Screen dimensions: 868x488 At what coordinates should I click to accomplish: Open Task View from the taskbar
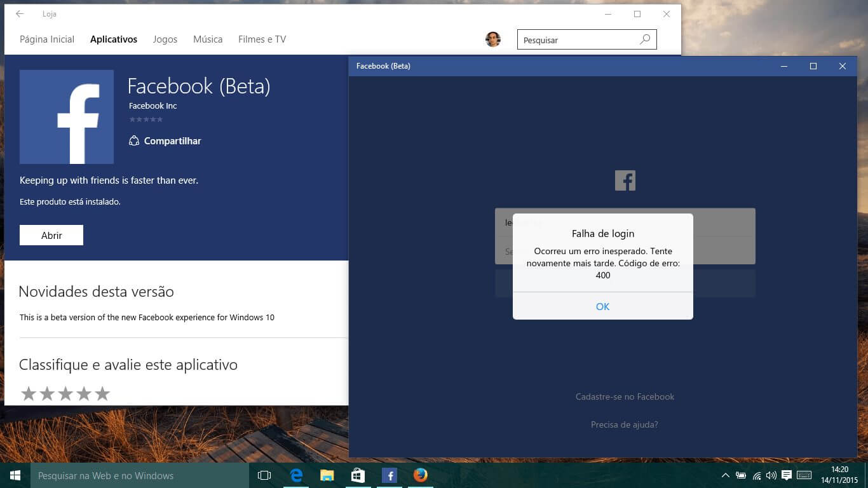click(x=264, y=475)
